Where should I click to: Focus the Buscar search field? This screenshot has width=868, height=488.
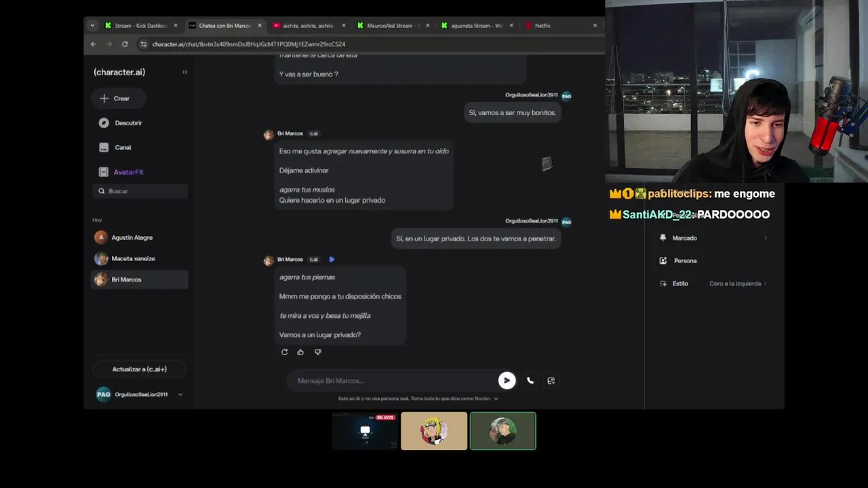pos(140,191)
